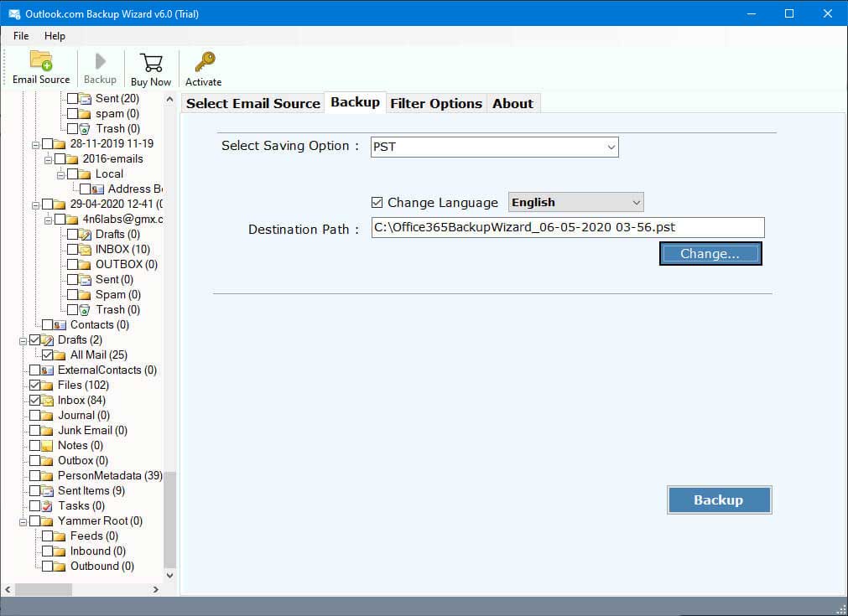The width and height of the screenshot is (848, 616).
Task: Click the Email Source folder icon
Action: [x=41, y=60]
